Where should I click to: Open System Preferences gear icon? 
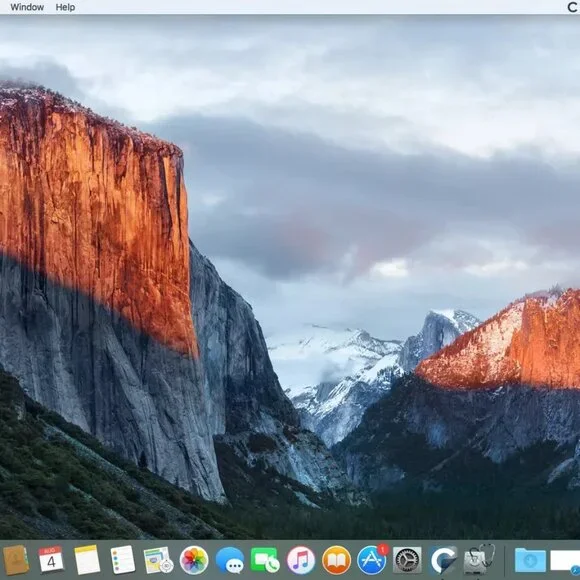tap(407, 560)
